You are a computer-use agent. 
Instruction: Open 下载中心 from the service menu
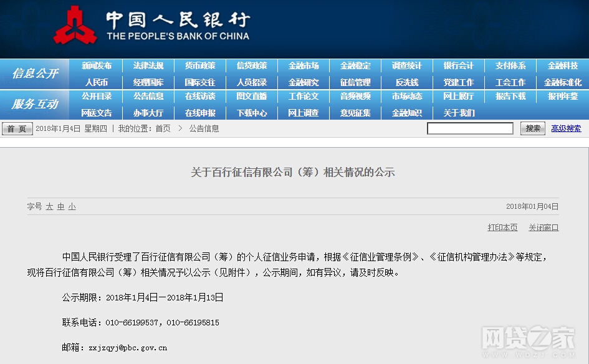tap(252, 113)
